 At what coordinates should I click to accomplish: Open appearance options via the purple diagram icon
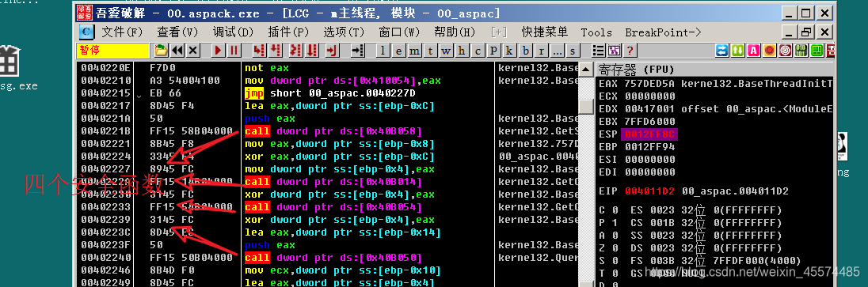(614, 51)
